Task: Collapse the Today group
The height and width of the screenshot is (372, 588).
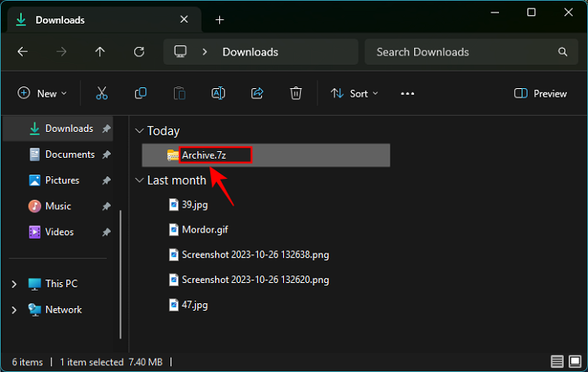Action: tap(139, 131)
